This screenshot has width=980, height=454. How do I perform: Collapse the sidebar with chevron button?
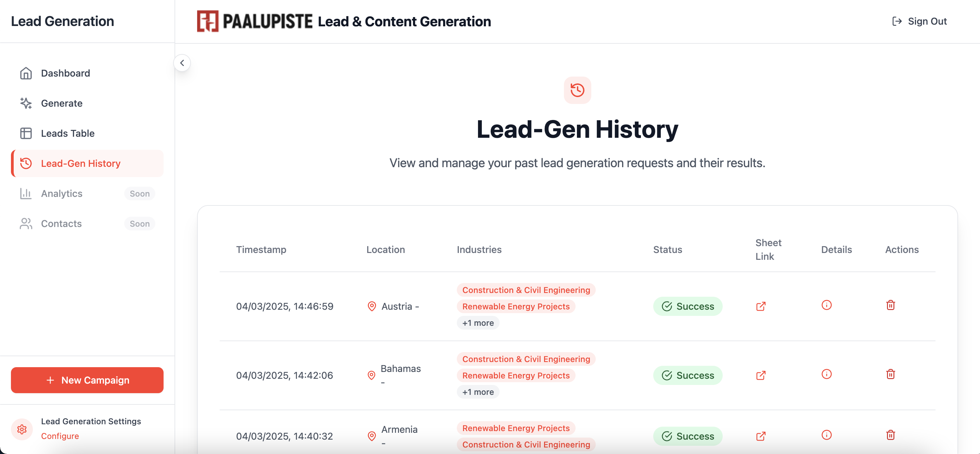click(182, 63)
